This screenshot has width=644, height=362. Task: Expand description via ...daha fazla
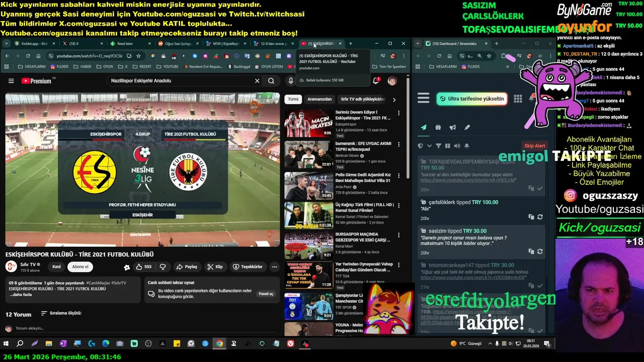point(21,295)
